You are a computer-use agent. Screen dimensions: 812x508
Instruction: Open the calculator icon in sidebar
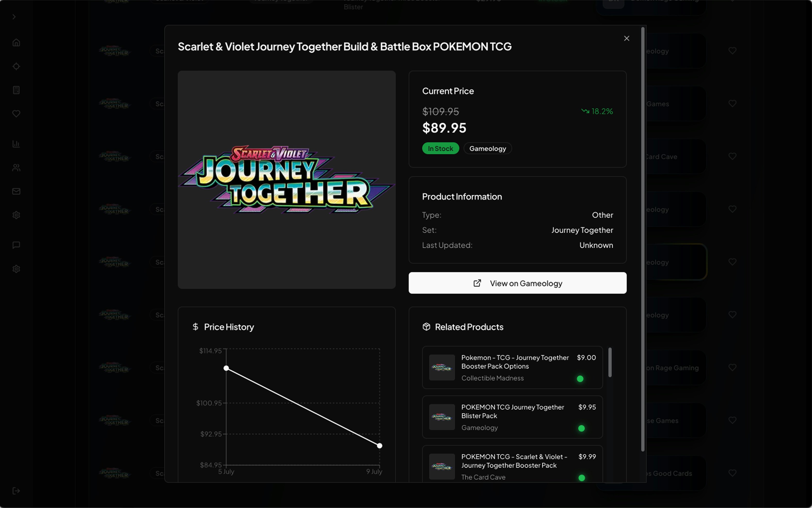click(x=16, y=90)
